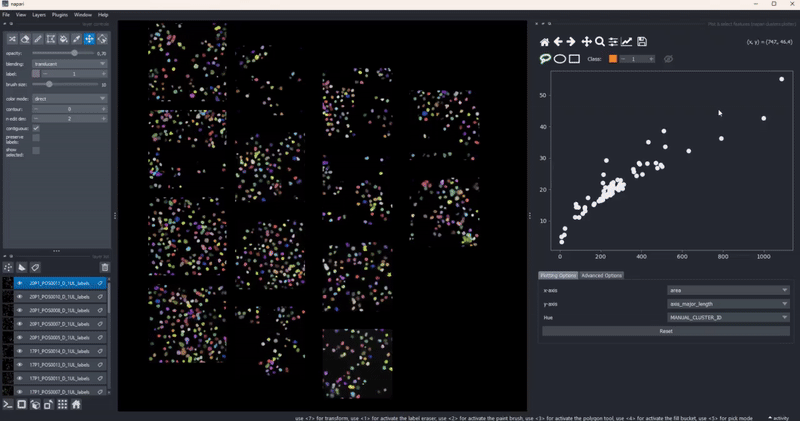Enable plot pan tool
Image resolution: width=800 pixels, height=421 pixels.
(587, 42)
